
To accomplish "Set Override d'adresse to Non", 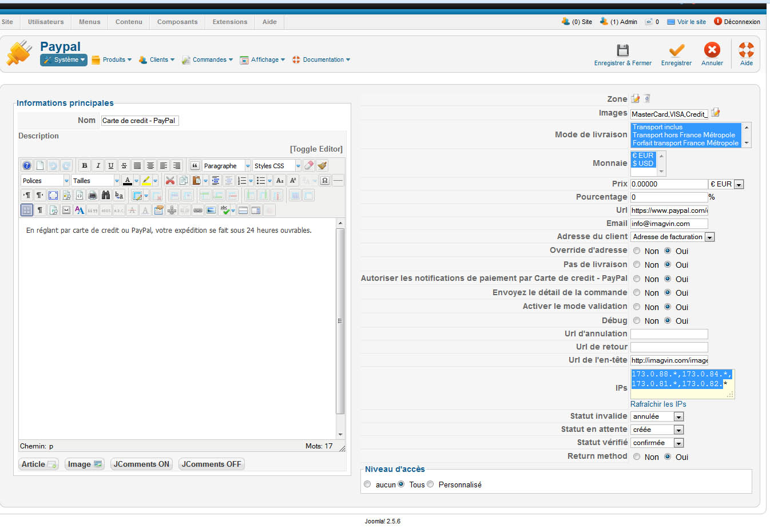I will 637,251.
